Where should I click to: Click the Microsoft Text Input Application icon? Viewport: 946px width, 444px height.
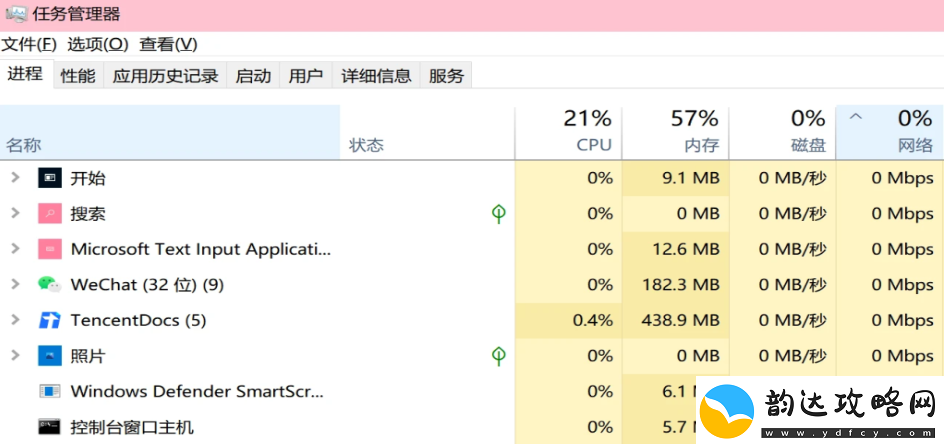tap(49, 249)
